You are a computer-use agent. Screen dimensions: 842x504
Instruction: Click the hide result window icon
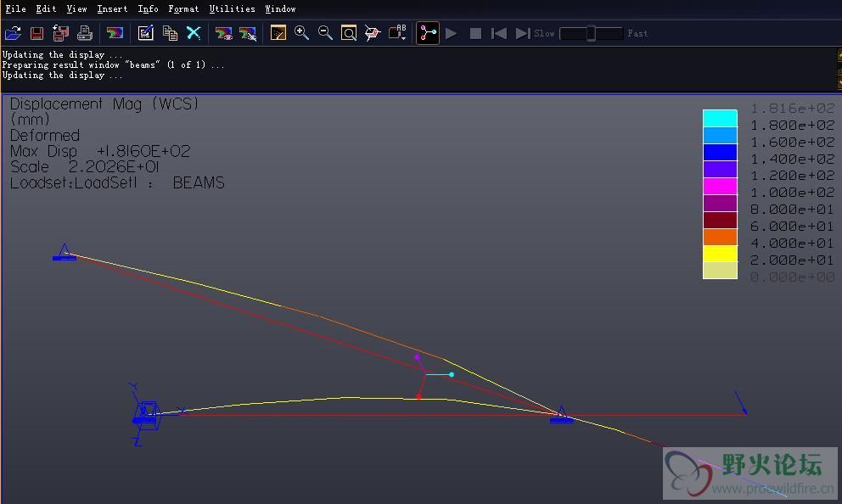click(248, 34)
